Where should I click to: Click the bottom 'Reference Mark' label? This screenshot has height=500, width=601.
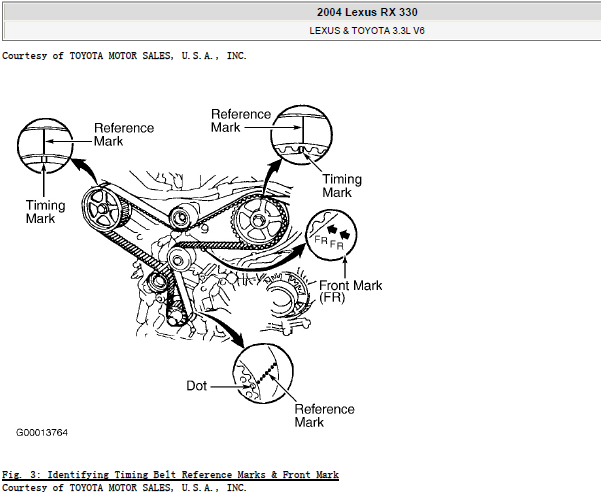(324, 415)
